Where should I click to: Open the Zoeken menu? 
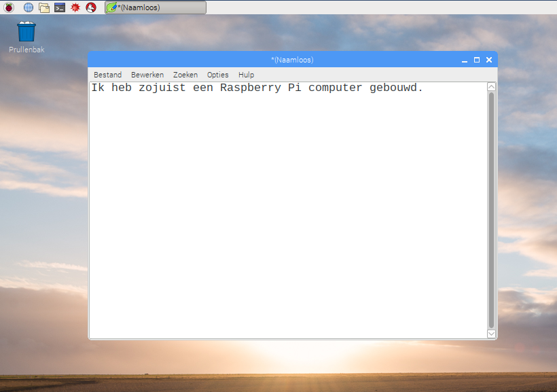[185, 75]
